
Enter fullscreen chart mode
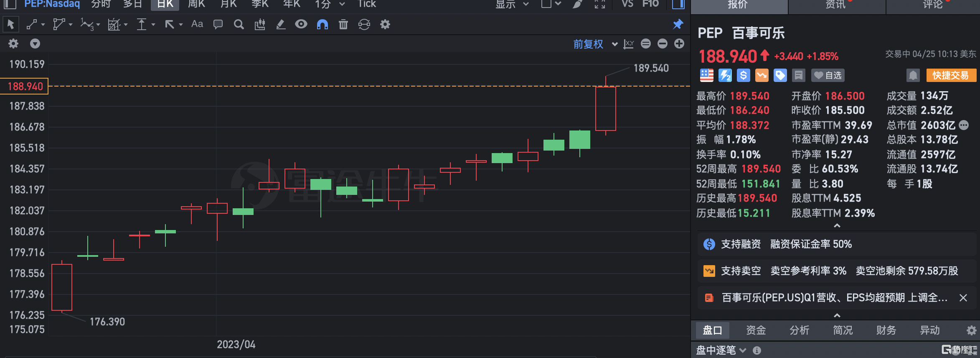coord(600,4)
